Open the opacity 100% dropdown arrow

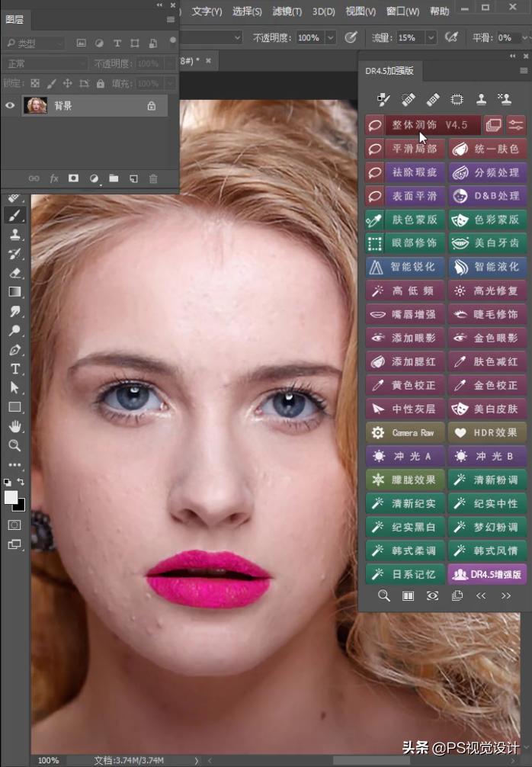pos(331,37)
